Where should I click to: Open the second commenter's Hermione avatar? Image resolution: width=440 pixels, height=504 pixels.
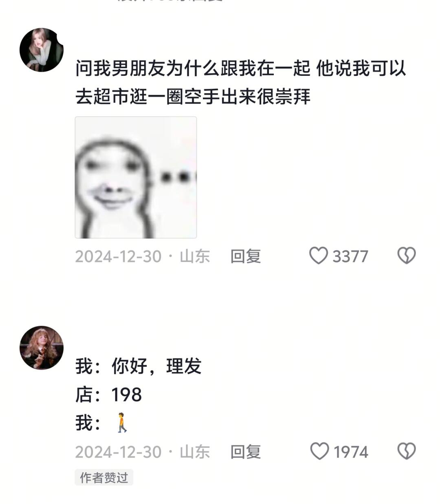click(x=42, y=348)
